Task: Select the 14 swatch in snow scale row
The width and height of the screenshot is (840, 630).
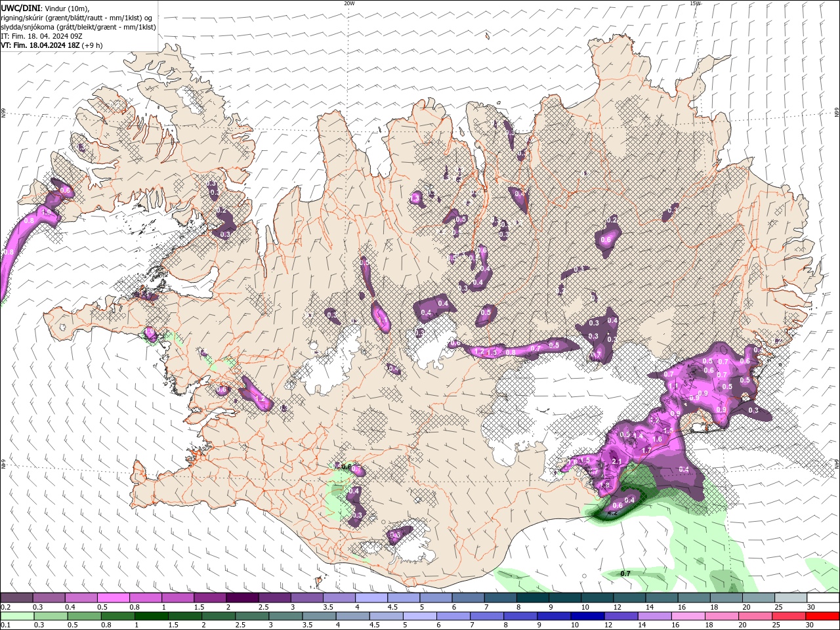Action: [x=661, y=598]
